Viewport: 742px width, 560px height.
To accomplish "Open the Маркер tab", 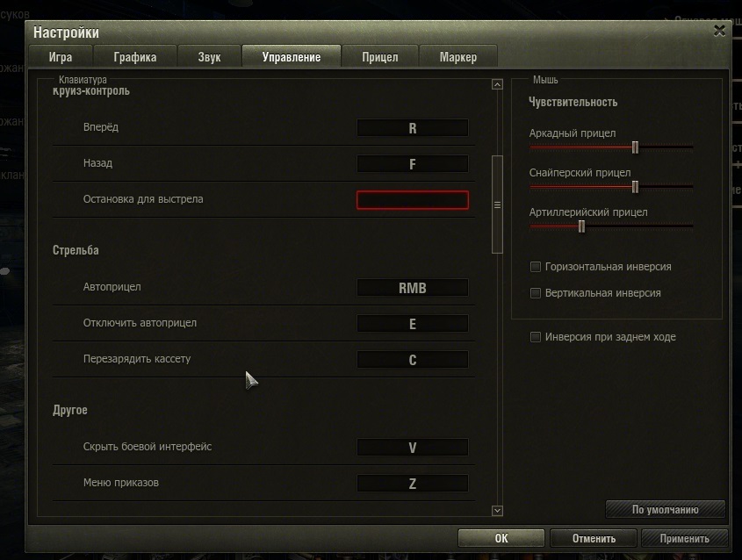I will (x=458, y=57).
